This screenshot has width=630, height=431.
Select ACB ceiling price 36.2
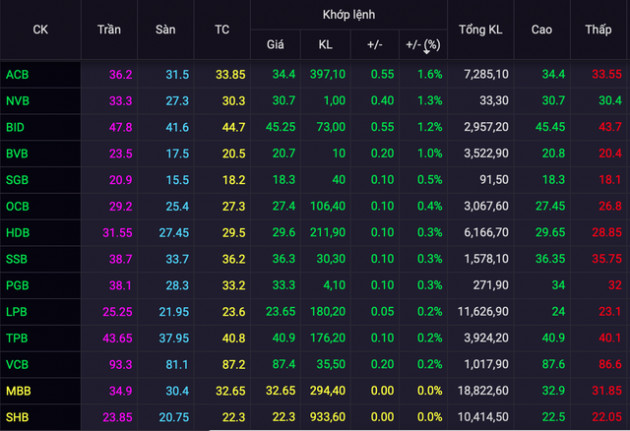121,75
